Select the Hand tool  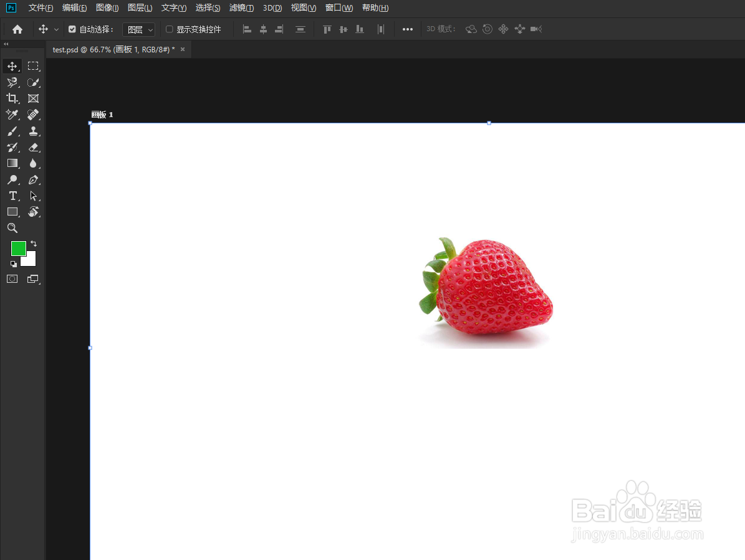[33, 212]
